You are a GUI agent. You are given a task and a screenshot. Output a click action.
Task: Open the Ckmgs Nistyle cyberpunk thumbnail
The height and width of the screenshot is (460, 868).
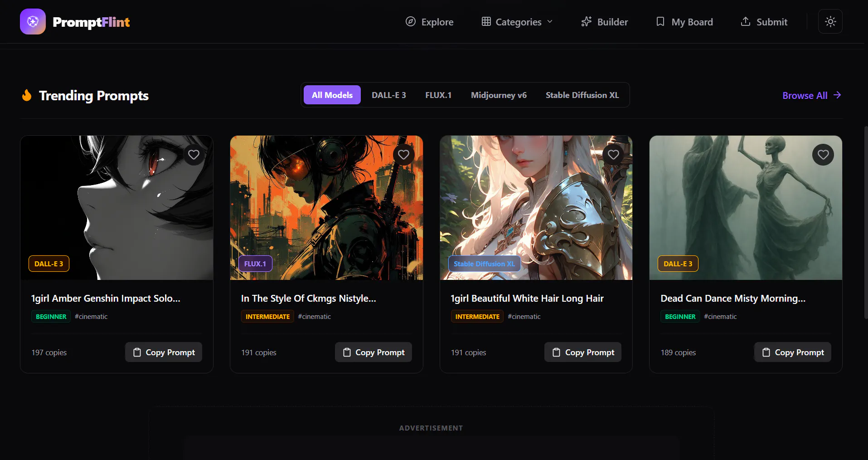326,208
